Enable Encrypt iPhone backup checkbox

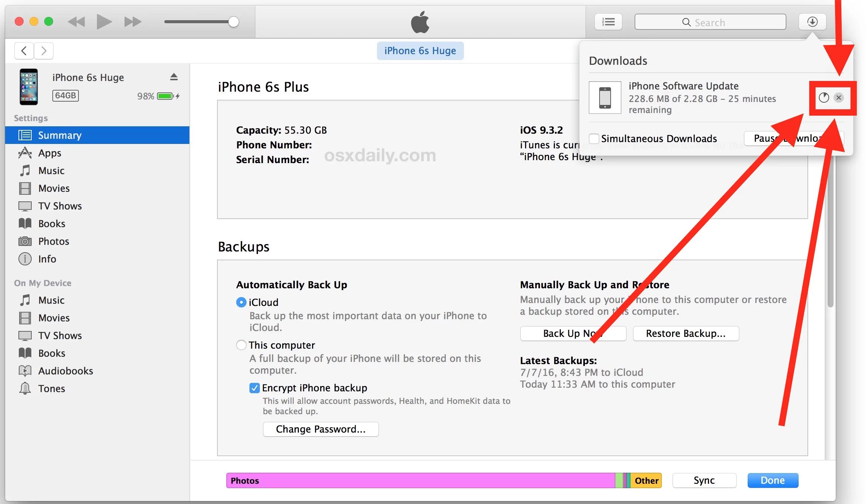[x=253, y=388]
